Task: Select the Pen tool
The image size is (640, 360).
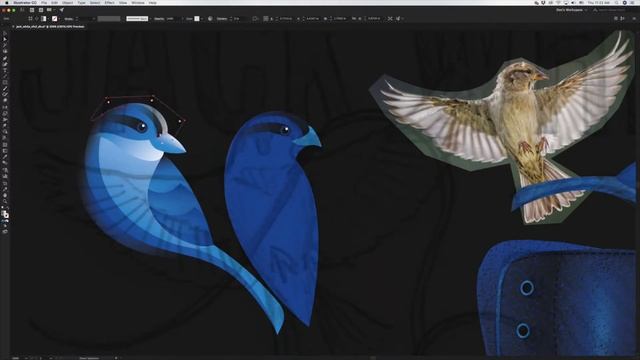Action: 5,58
